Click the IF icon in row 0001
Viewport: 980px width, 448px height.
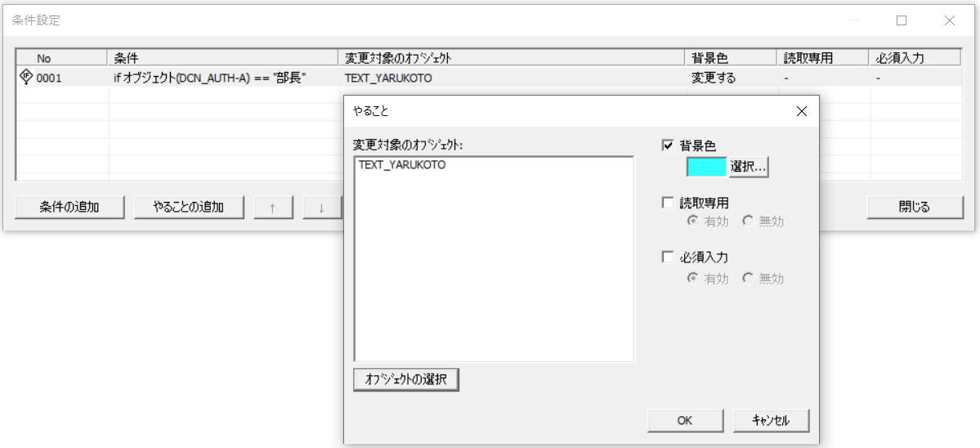26,77
